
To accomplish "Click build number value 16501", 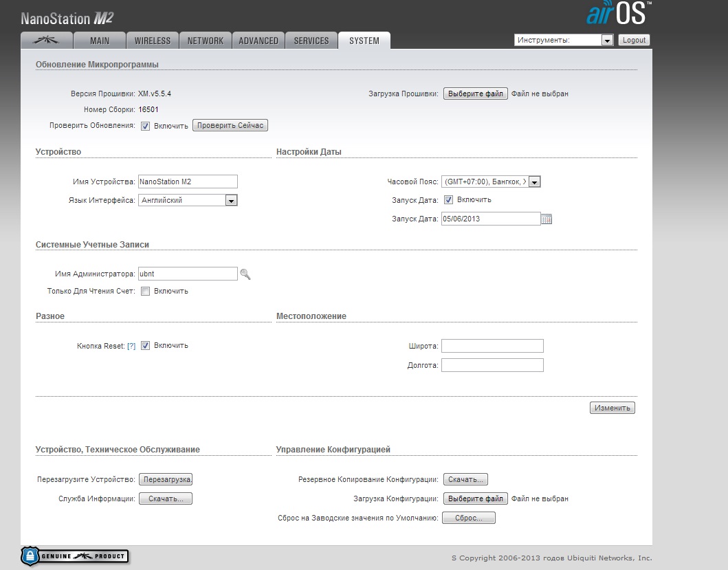I will click(x=148, y=109).
